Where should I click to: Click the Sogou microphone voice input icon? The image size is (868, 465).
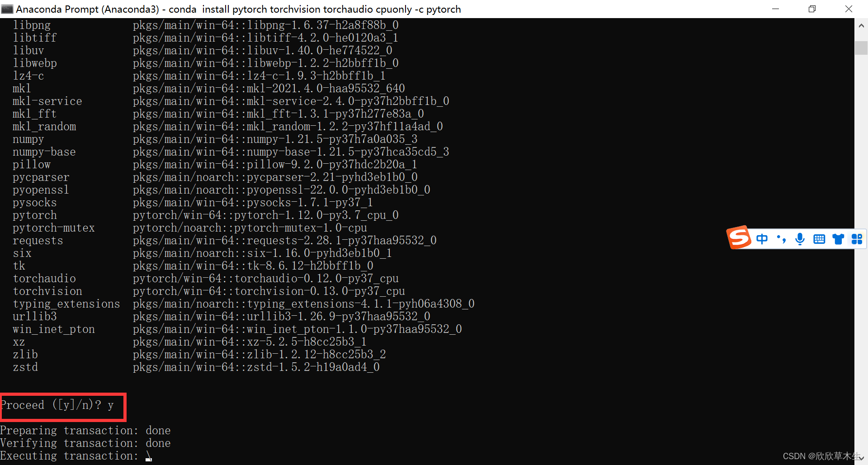click(800, 239)
